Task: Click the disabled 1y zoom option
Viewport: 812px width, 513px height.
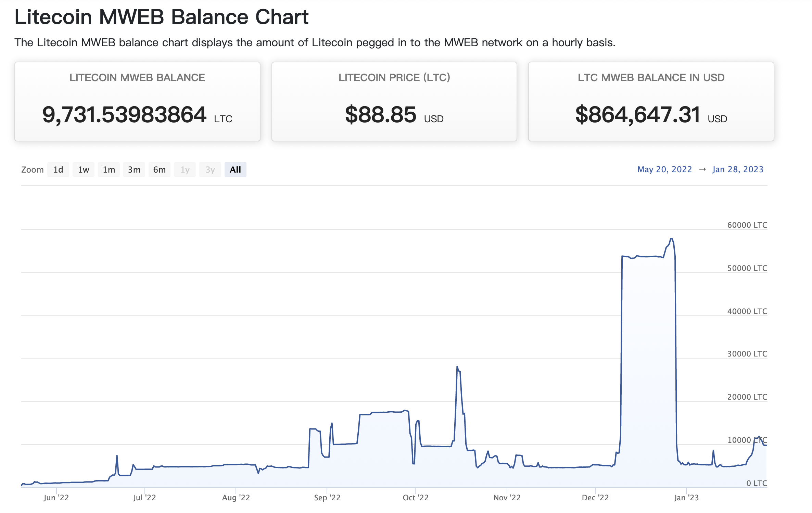Action: coord(185,170)
